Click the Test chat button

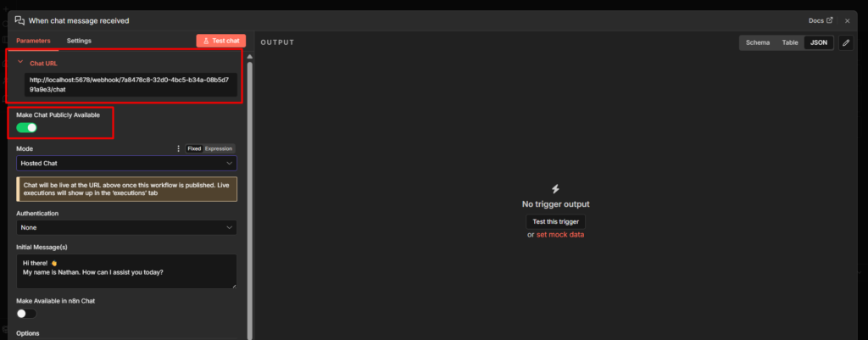click(221, 41)
